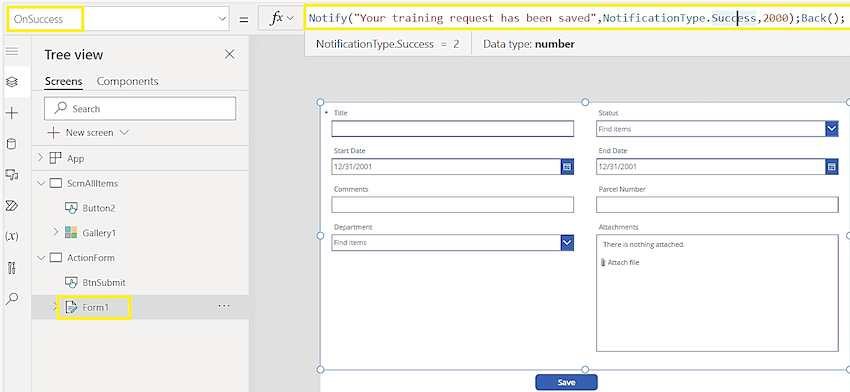Click the Title input field
Image resolution: width=850 pixels, height=392 pixels.
453,129
